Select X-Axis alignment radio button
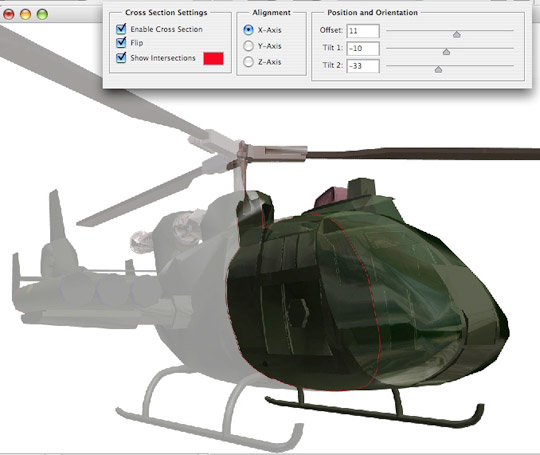Screen dimensions: 540x455 click(248, 30)
